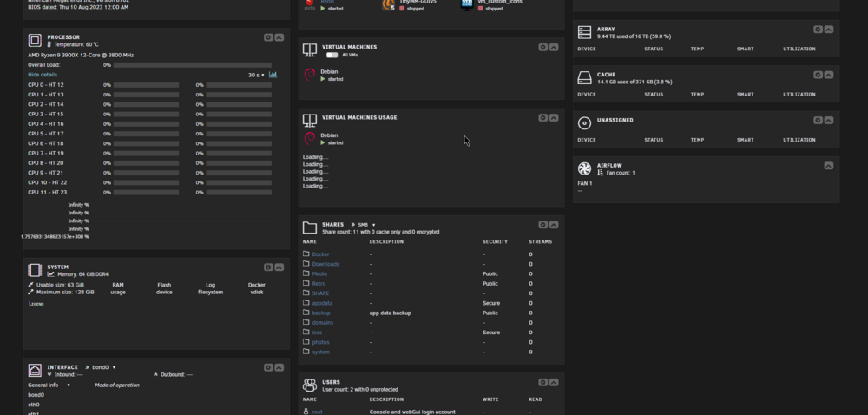Click the Interface ethernet port icon
The width and height of the screenshot is (868, 415).
coord(35,370)
